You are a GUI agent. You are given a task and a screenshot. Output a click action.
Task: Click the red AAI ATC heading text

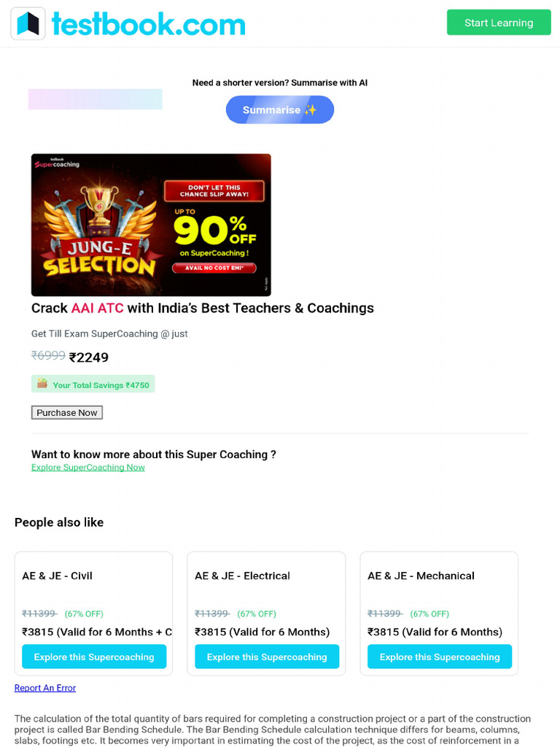pos(97,308)
